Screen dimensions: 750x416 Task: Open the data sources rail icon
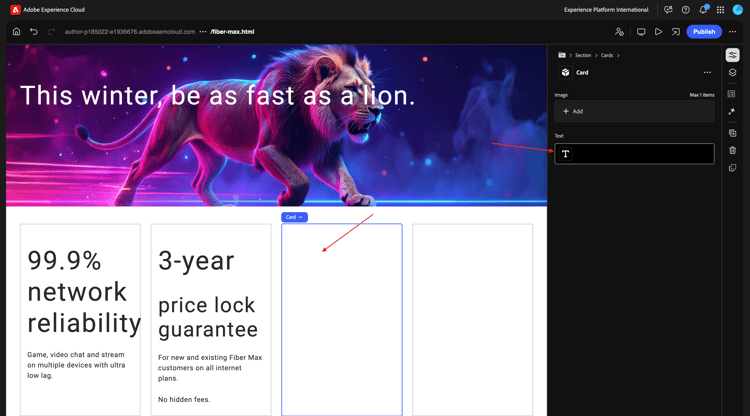tap(732, 94)
